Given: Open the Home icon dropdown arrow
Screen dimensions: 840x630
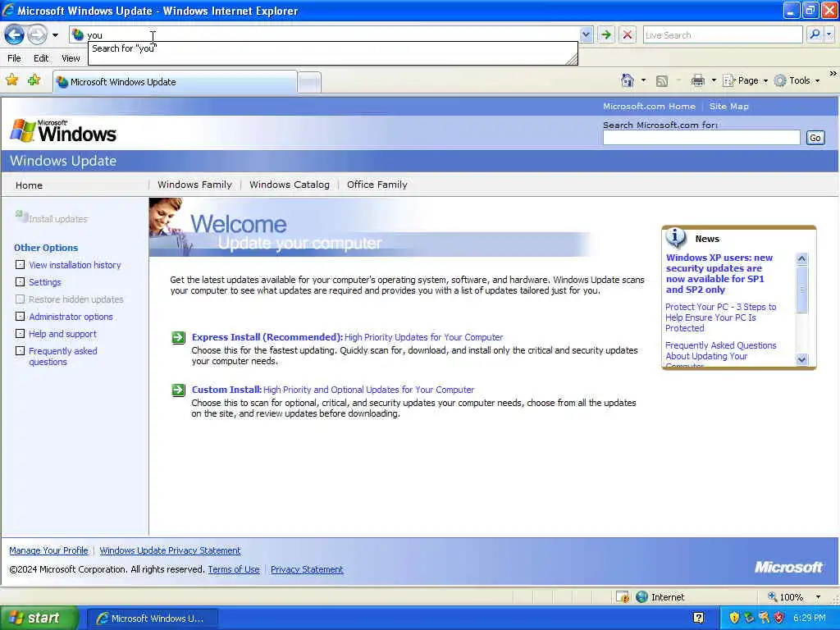Looking at the screenshot, I should 643,81.
